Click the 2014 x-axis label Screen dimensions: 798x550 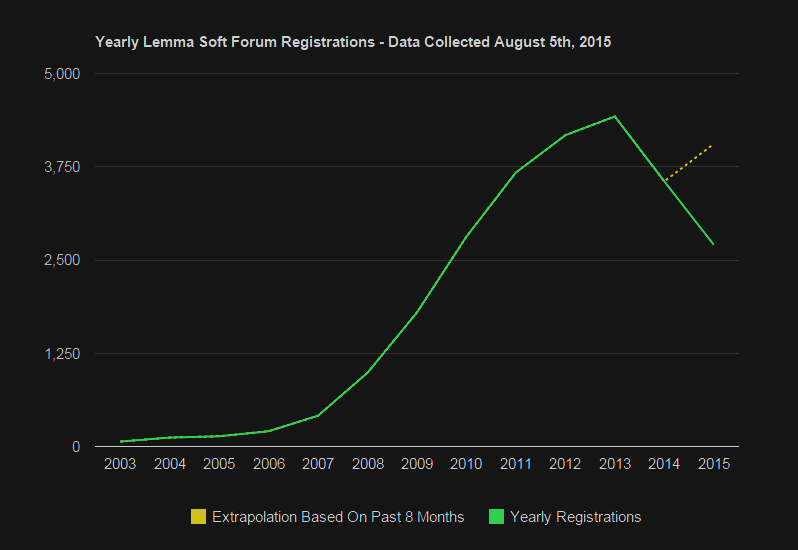[x=664, y=464]
